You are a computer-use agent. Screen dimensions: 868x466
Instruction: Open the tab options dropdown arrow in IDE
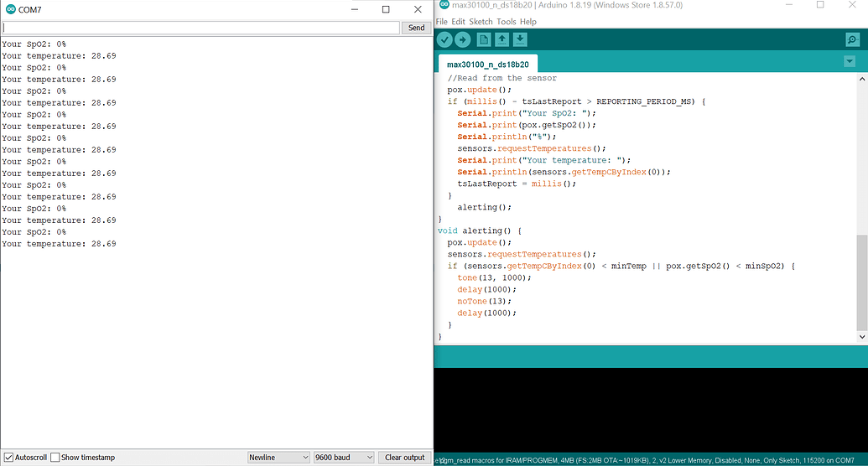pyautogui.click(x=850, y=61)
